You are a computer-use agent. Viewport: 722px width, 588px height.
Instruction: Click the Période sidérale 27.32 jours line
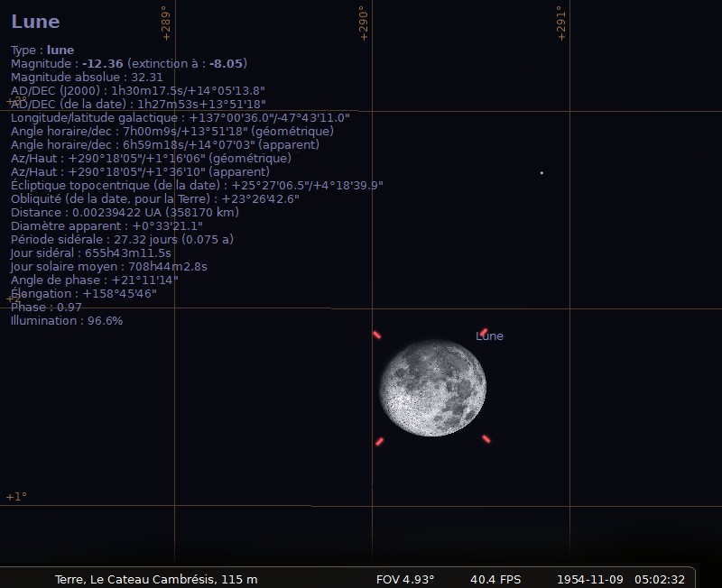(x=122, y=239)
